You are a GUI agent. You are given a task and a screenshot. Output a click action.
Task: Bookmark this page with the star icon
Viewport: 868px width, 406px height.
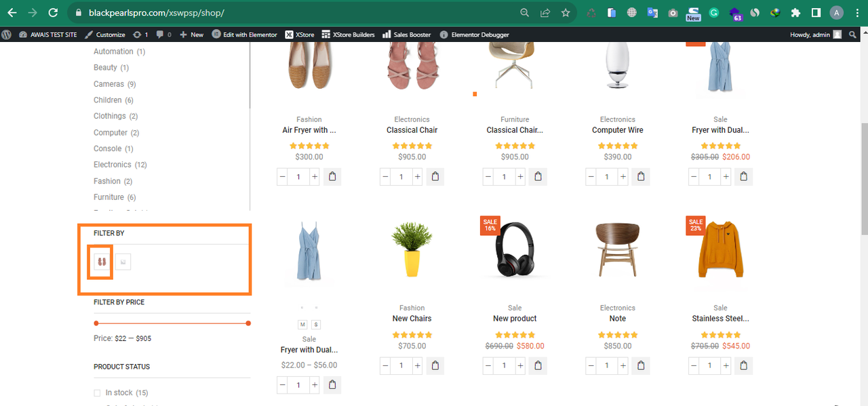click(565, 13)
